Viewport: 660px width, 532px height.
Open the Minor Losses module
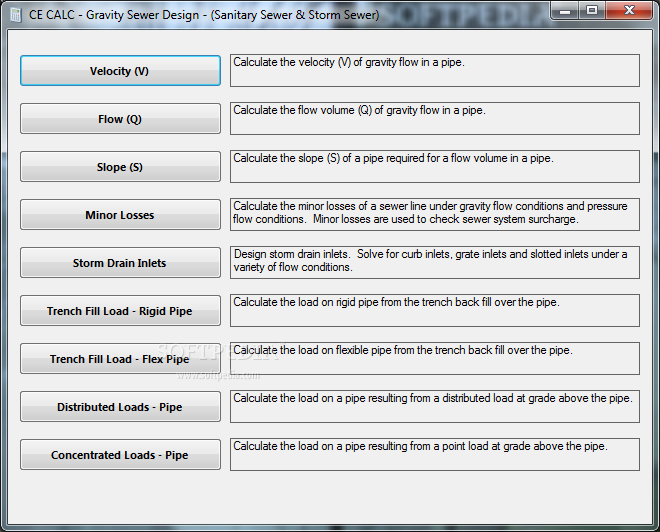coord(120,215)
